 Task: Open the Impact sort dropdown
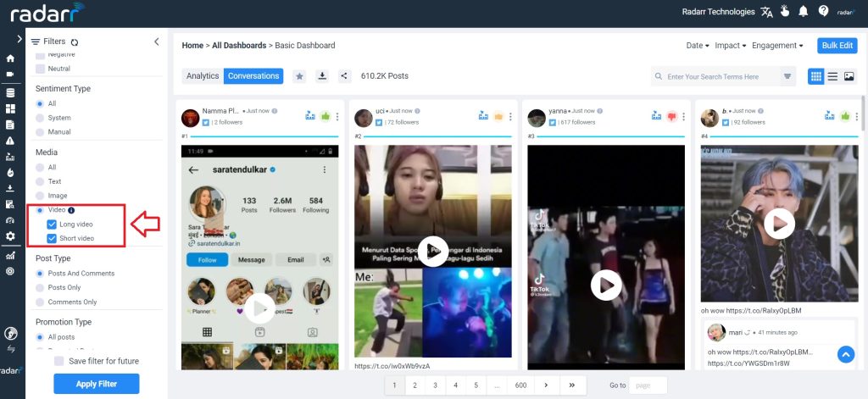(731, 46)
